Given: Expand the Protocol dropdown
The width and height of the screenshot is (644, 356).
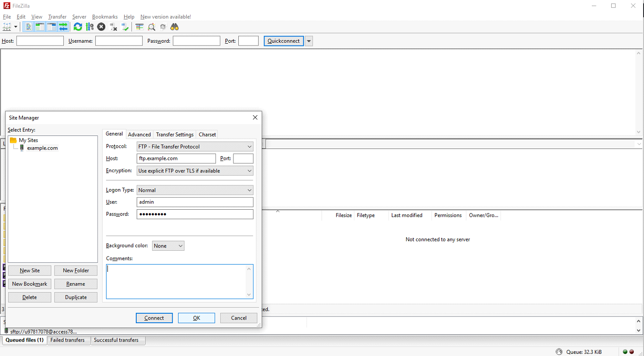Looking at the screenshot, I should [x=195, y=147].
